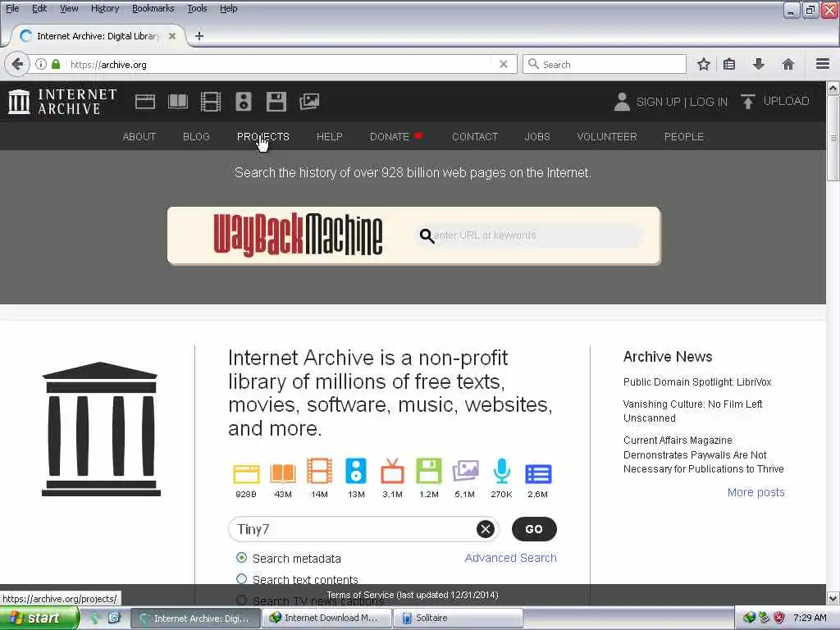Click the VOLUNTEER navigation link
The width and height of the screenshot is (840, 630).
point(607,137)
